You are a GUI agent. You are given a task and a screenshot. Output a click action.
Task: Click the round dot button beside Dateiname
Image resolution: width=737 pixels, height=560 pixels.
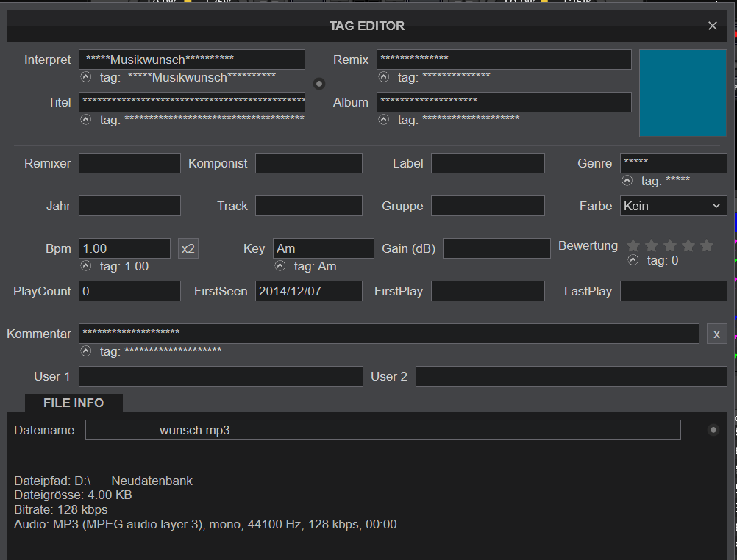point(713,430)
